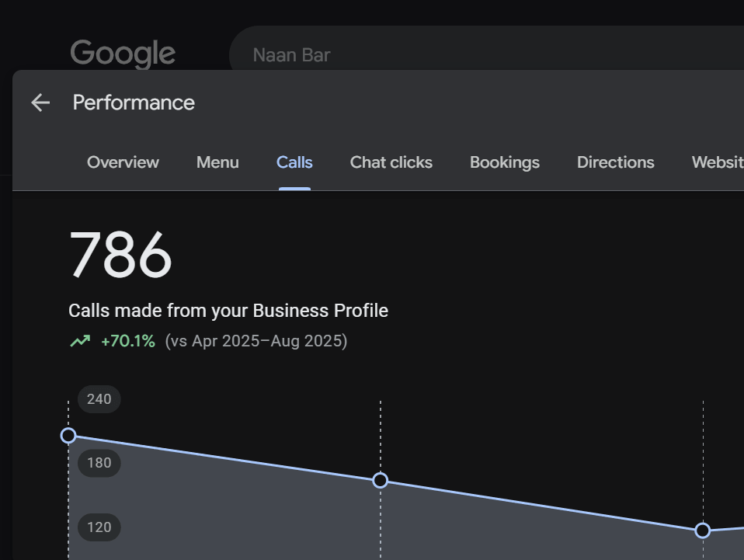The width and height of the screenshot is (744, 560).
Task: Click the 180 axis label
Action: (99, 463)
